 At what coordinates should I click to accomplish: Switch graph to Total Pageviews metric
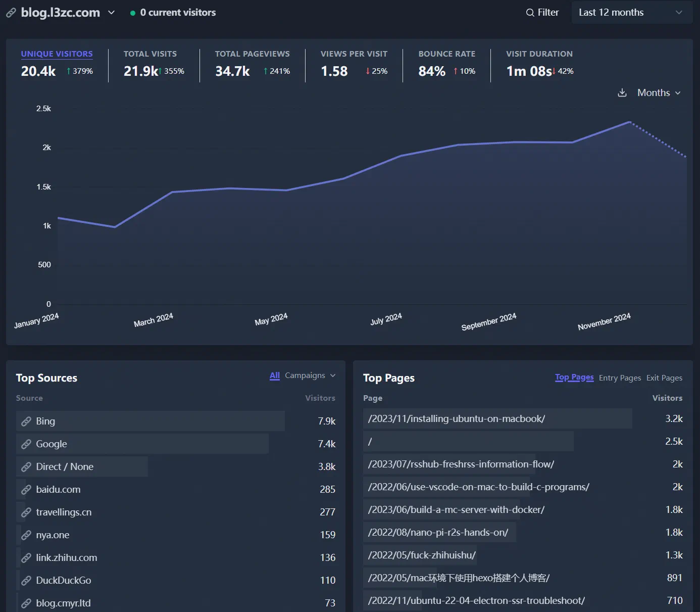pos(252,54)
